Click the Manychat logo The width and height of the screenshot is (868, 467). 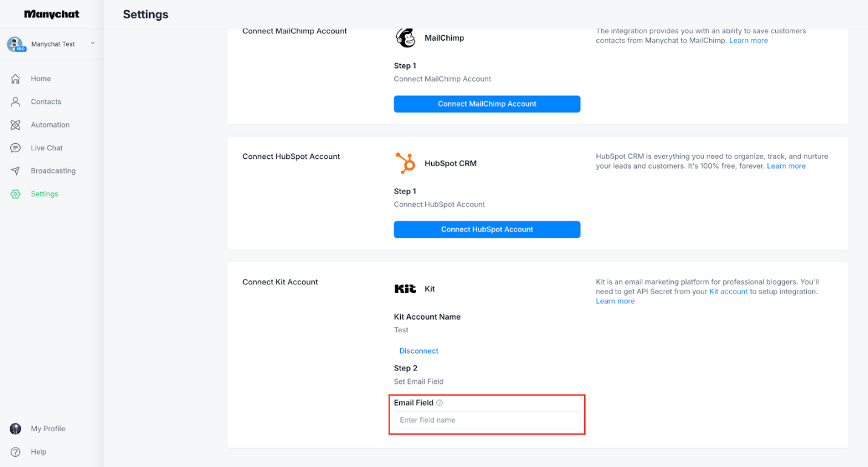(52, 15)
